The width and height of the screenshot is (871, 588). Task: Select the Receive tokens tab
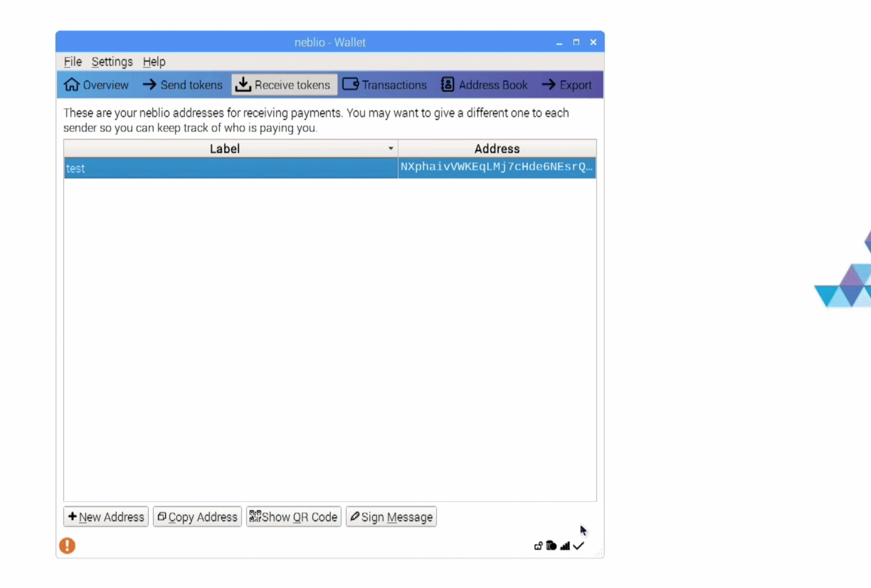tap(284, 85)
